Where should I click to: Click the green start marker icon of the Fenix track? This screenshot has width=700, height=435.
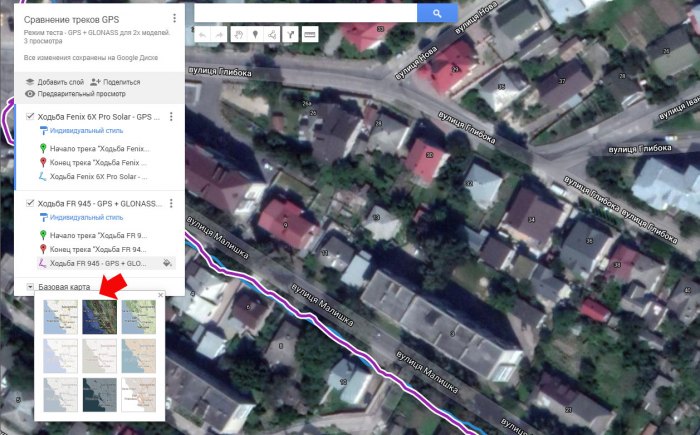43,148
